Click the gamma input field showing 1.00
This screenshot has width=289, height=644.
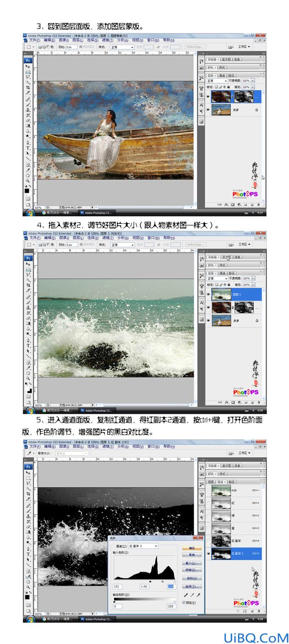tap(144, 586)
